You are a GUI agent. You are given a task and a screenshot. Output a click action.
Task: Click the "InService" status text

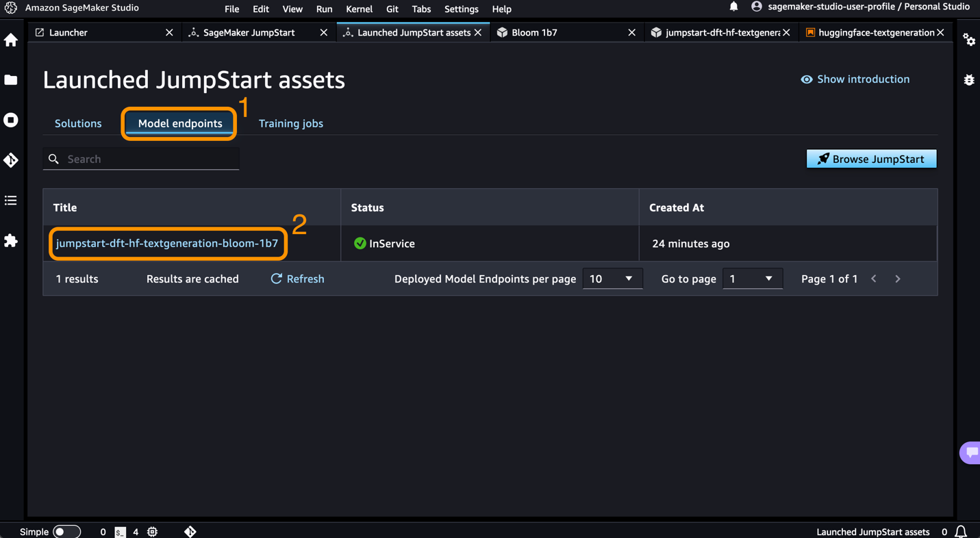tap(392, 243)
